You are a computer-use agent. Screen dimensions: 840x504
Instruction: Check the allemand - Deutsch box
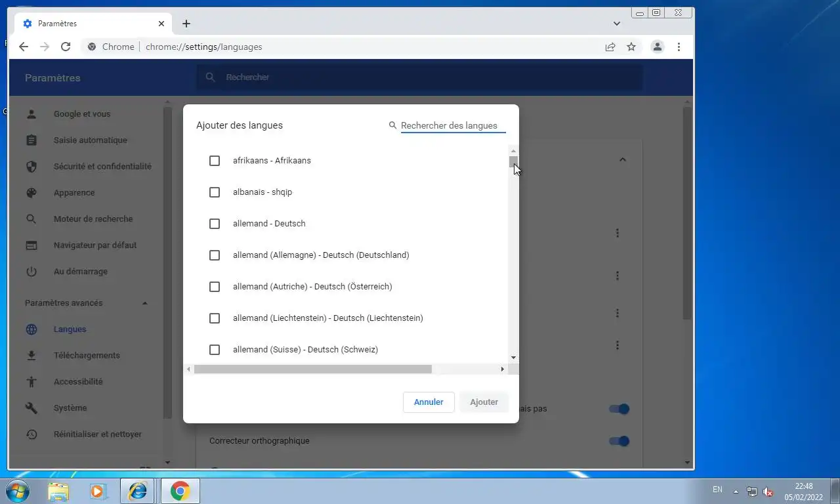[x=215, y=224]
